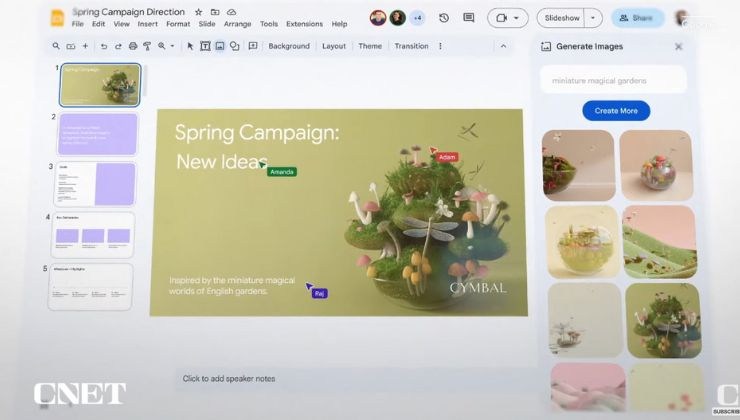Viewport: 740px width, 420px height.
Task: Select slide 2 thumbnail with purple background
Action: click(97, 134)
